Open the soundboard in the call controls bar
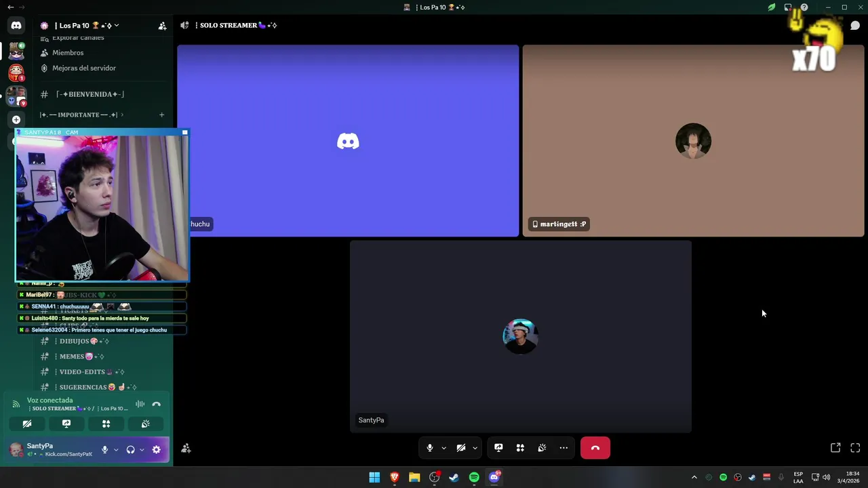Viewport: 868px width, 488px height. tap(542, 448)
